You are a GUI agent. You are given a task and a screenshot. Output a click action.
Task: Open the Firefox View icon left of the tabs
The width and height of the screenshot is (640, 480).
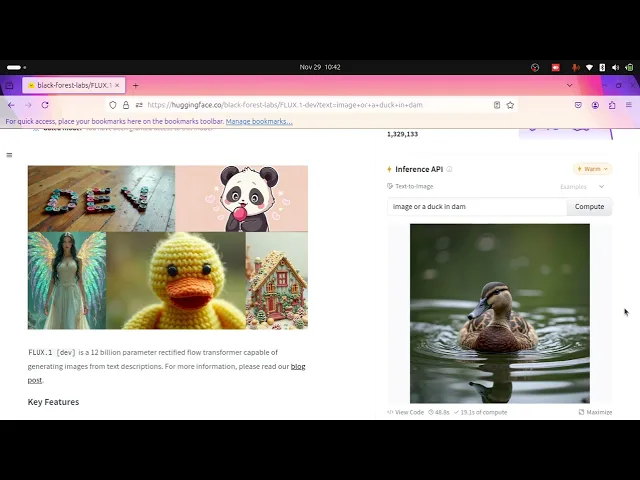tap(9, 85)
